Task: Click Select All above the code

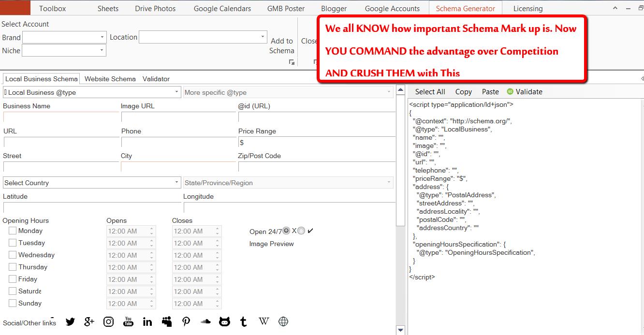Action: 430,92
